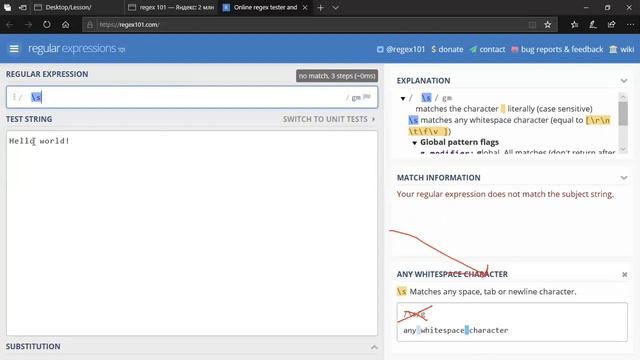The height and width of the screenshot is (360, 640).
Task: Click the address bar URL
Action: tap(129, 24)
